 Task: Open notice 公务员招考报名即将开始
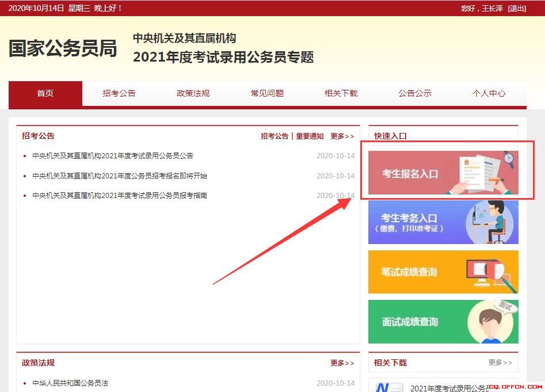[120, 176]
